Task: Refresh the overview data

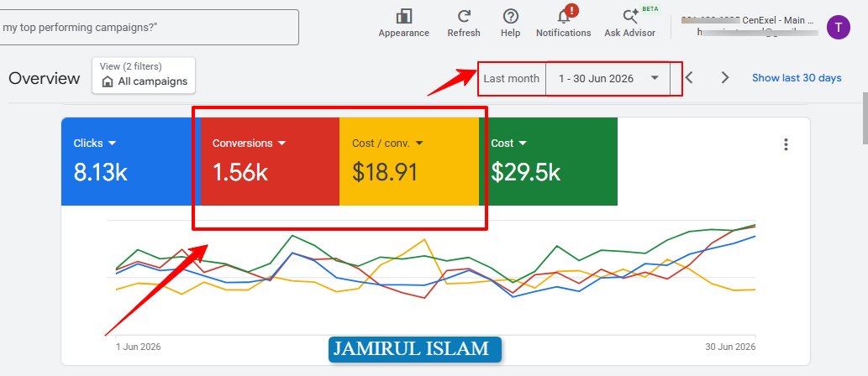Action: (x=463, y=23)
